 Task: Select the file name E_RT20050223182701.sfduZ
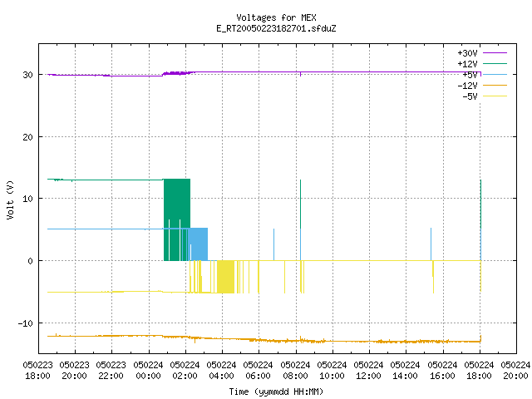(x=276, y=28)
